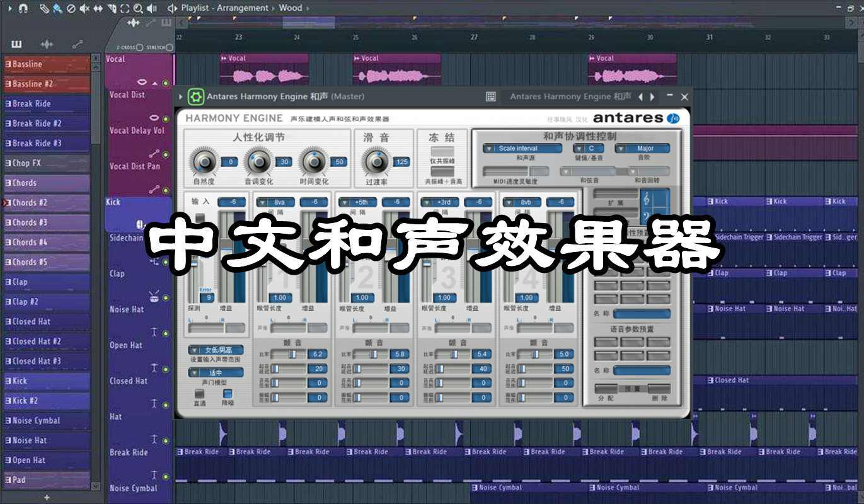This screenshot has height=504, width=864.
Task: Toggle freeze 仅共振峰 button
Action: 442,151
